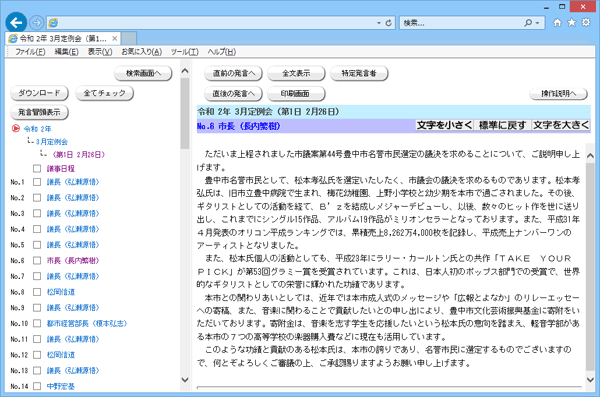This screenshot has height=397, width=600.
Task: Check the 議事日程 checkbox
Action: 37,168
